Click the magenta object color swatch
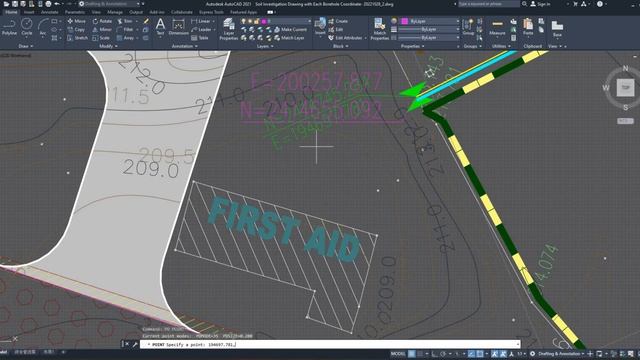 pyautogui.click(x=404, y=21)
